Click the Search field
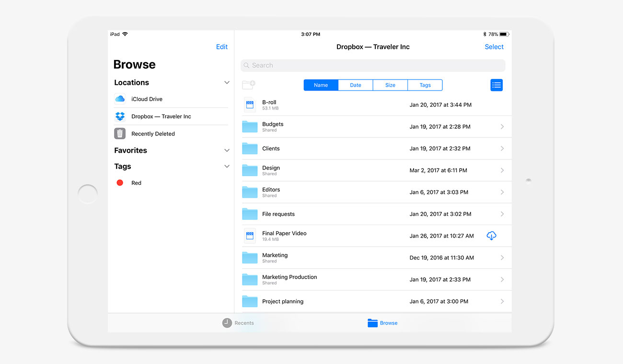 click(x=373, y=66)
